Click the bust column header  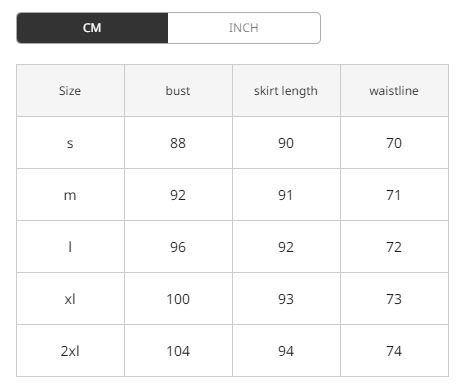click(178, 91)
